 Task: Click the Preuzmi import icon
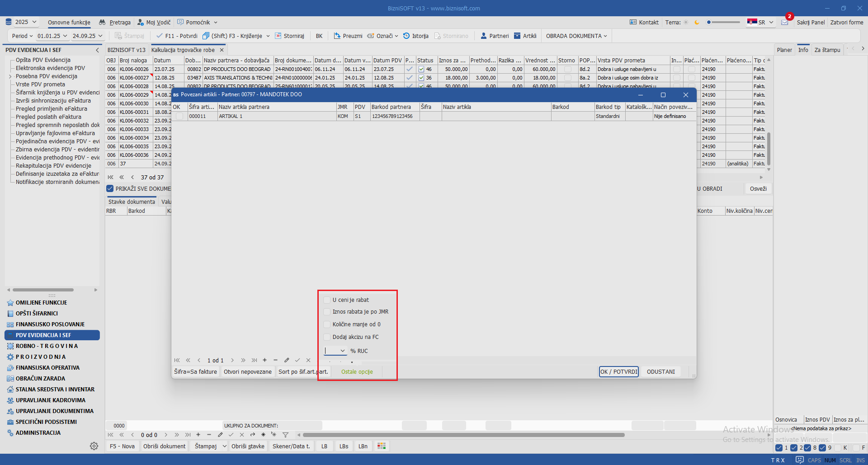337,36
